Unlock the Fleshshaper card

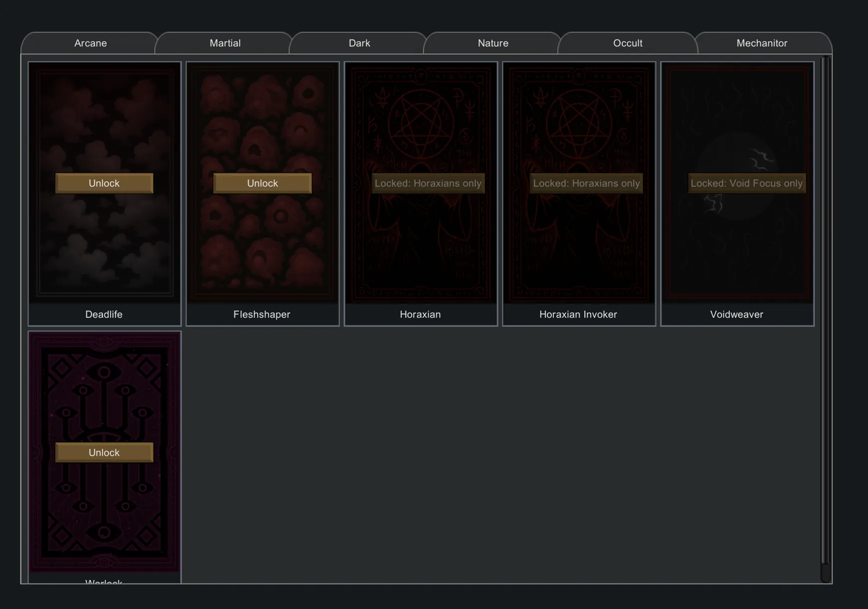262,183
